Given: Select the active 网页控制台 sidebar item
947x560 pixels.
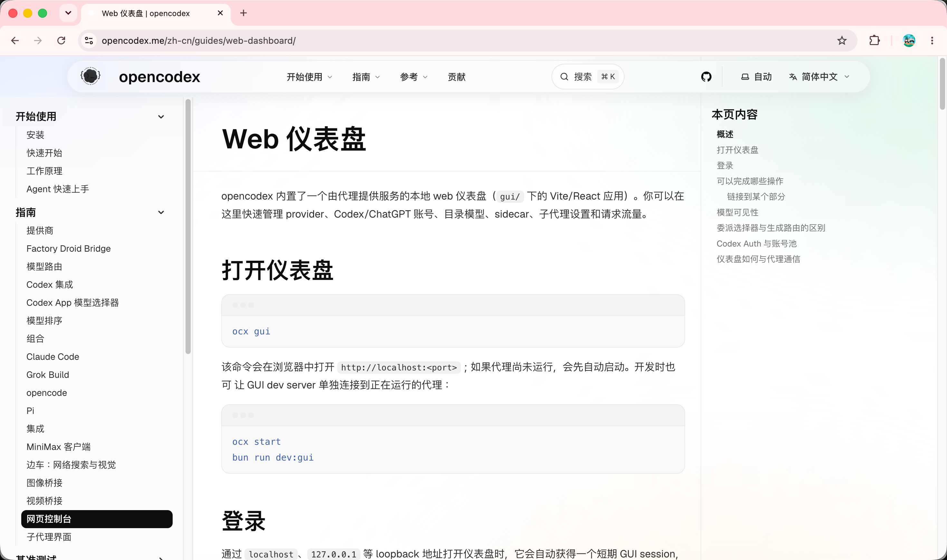Looking at the screenshot, I should pos(97,519).
